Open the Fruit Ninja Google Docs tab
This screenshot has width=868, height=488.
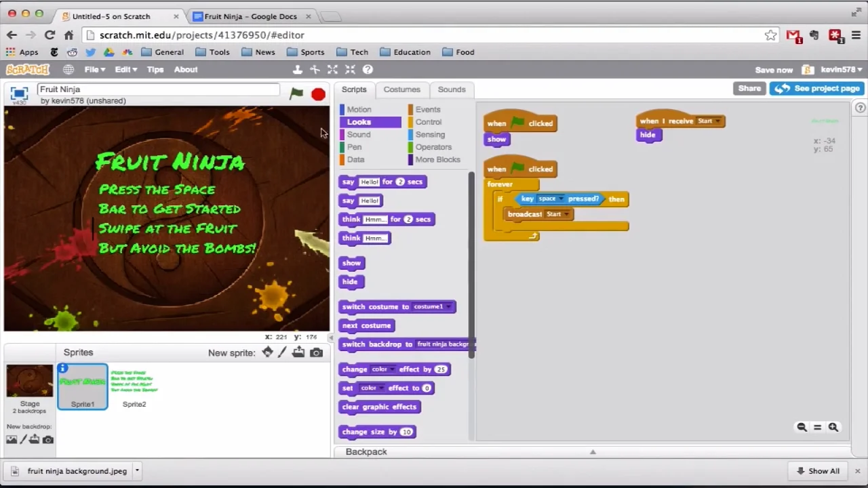click(250, 16)
